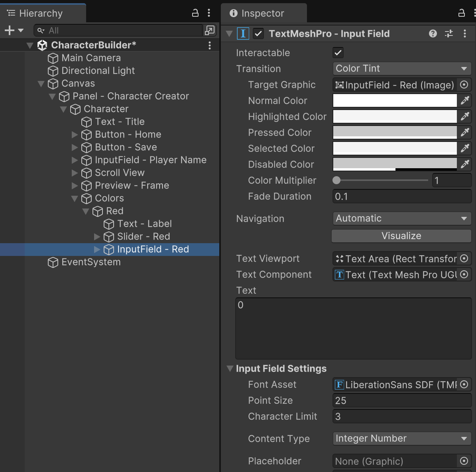Viewport: 476px width, 472px height.
Task: Click the Highlighted Color swatch
Action: pos(395,116)
